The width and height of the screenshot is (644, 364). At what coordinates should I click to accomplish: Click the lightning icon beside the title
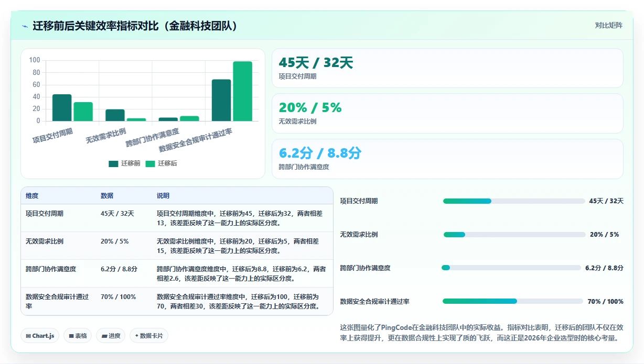tap(25, 26)
